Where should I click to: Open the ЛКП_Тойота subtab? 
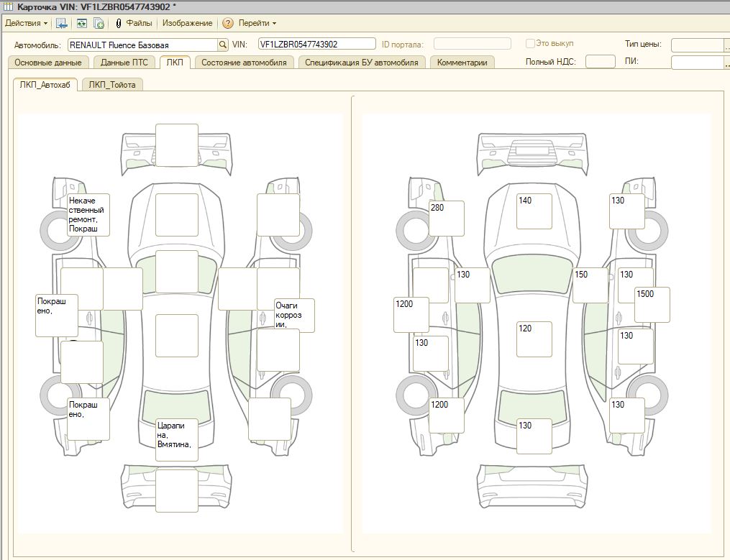click(x=112, y=85)
